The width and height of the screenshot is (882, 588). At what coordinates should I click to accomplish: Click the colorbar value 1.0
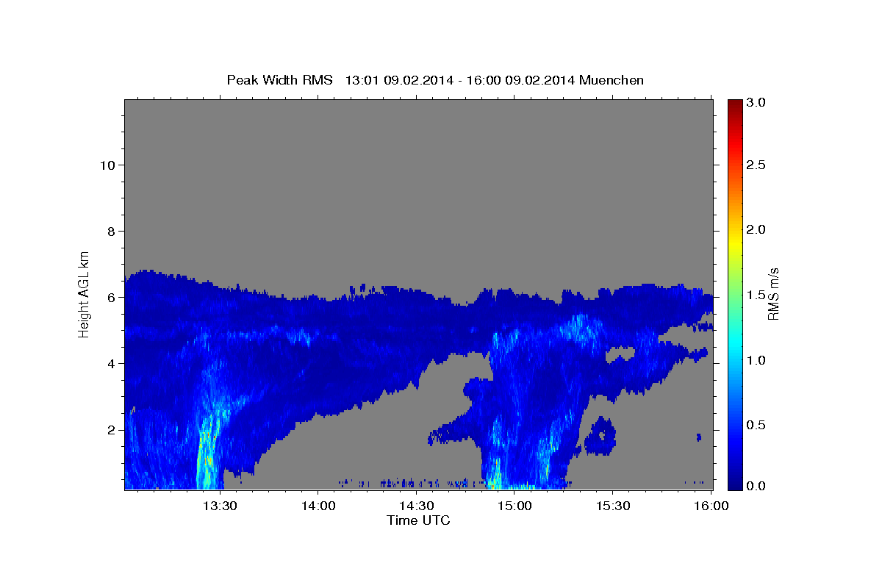[x=756, y=360]
